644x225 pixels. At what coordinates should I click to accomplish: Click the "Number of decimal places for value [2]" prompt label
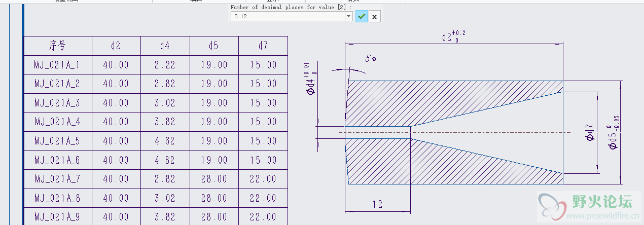click(291, 7)
